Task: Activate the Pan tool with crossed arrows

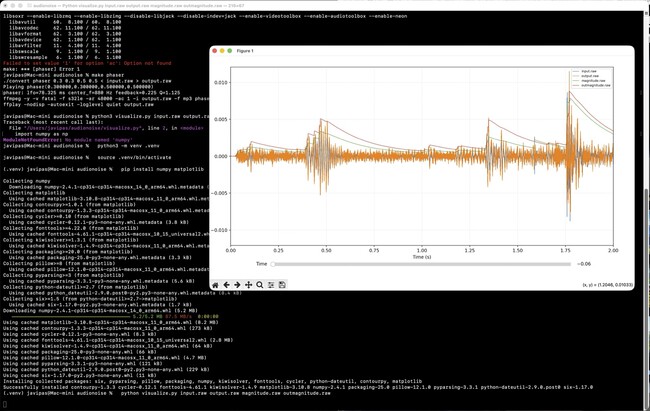Action: pos(248,285)
